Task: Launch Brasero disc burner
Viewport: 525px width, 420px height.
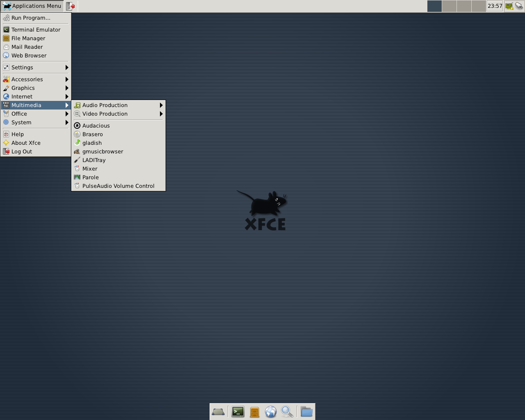Action: (119, 134)
